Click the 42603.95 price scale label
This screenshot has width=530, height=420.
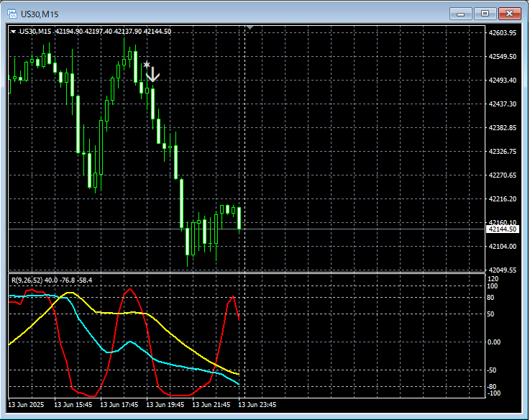pos(502,33)
